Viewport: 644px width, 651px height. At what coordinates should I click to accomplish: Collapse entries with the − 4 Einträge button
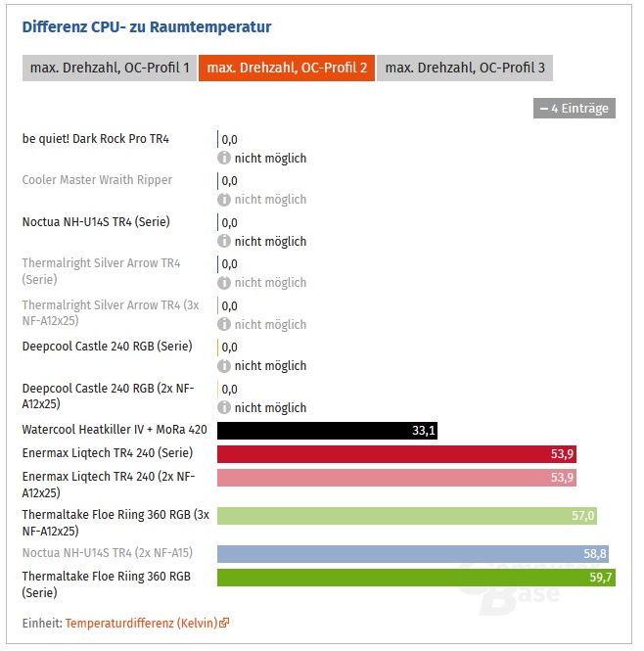575,109
